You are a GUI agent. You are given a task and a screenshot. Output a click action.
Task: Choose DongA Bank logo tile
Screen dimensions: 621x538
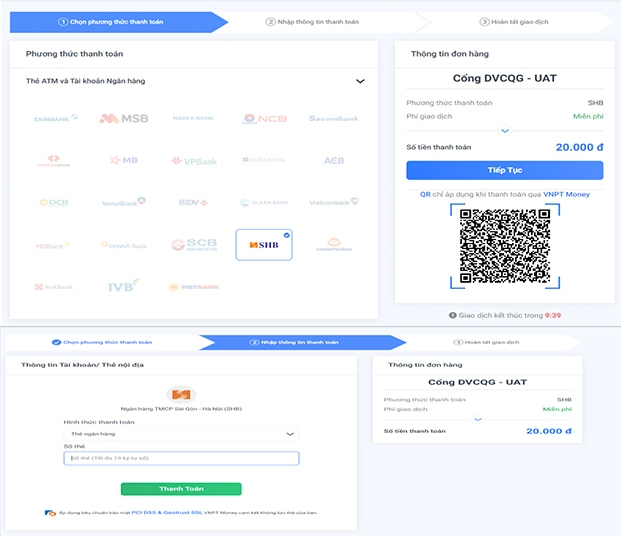coord(124,245)
